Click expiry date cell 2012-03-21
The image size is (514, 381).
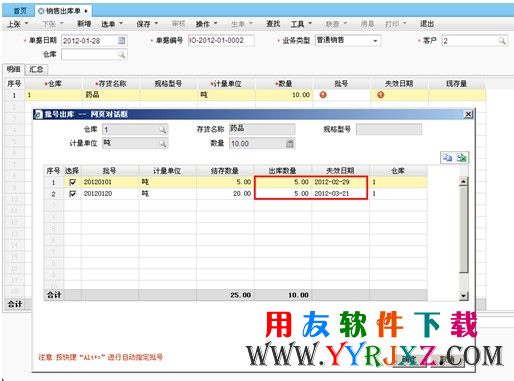(x=340, y=194)
